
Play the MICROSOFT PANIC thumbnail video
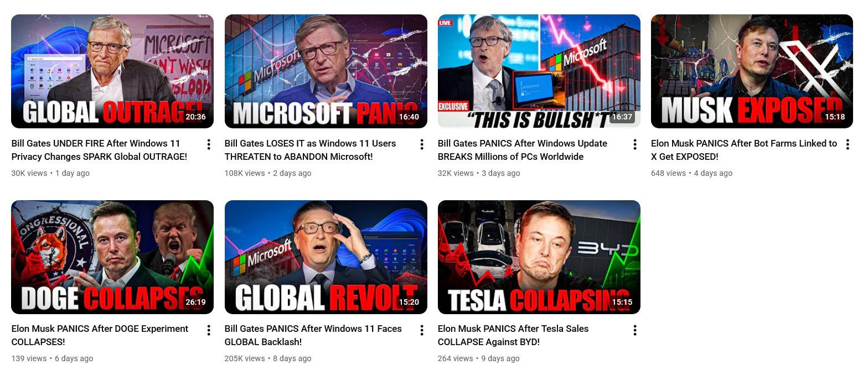coord(326,71)
